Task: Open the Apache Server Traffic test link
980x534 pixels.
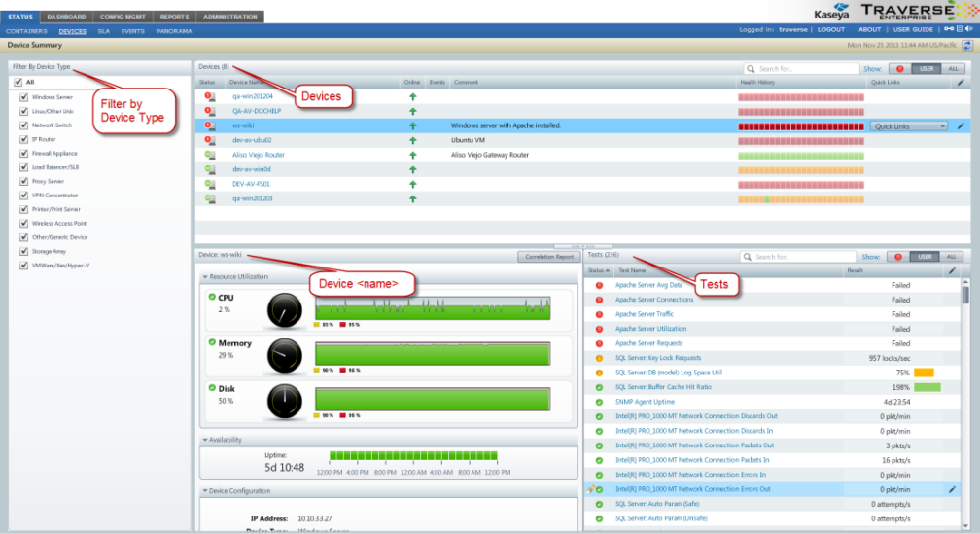Action: pos(645,314)
